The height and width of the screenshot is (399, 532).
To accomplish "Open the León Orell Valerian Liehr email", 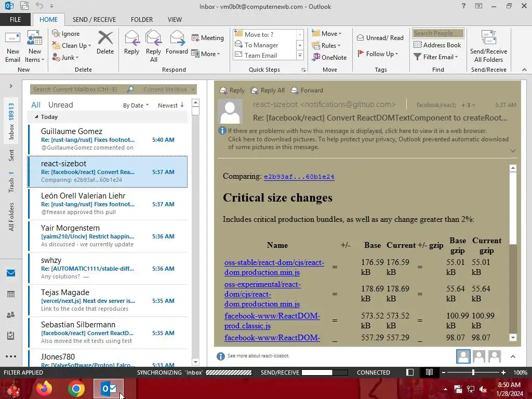I will (108, 204).
